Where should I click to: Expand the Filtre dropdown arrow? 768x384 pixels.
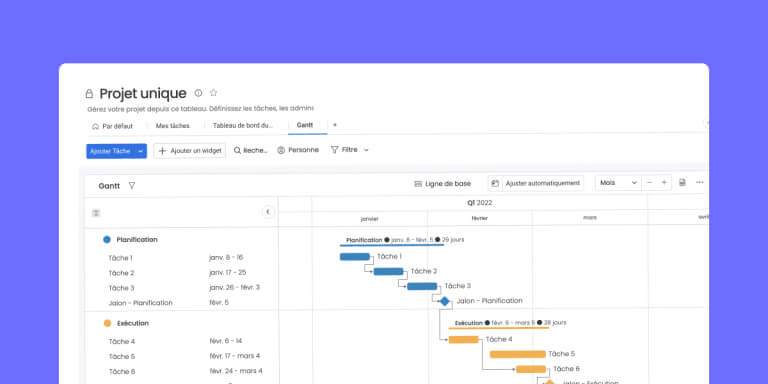(366, 150)
